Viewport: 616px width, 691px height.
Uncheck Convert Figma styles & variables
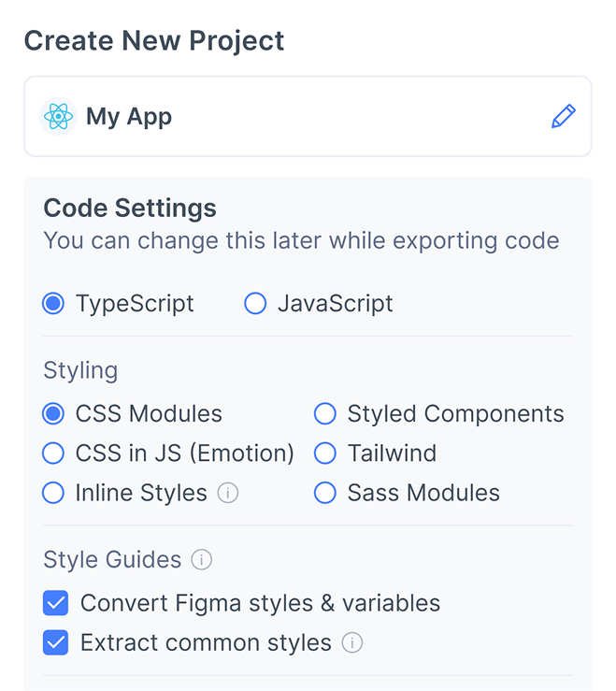click(55, 603)
